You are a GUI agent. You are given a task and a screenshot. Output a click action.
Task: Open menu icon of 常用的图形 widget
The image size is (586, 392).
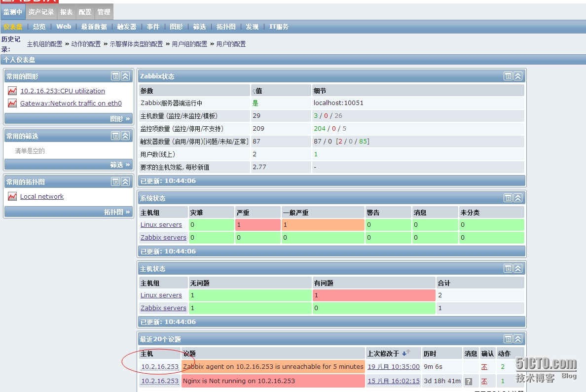point(115,76)
